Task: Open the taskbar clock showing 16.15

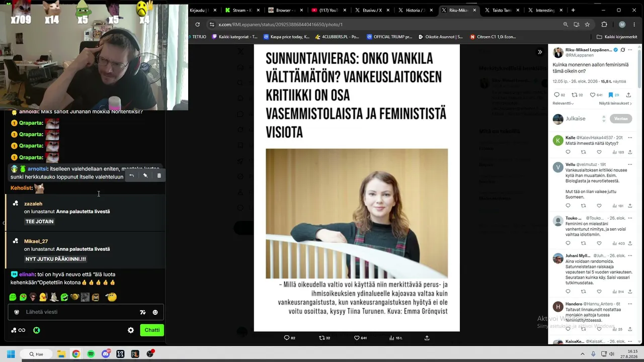Action: point(629,354)
